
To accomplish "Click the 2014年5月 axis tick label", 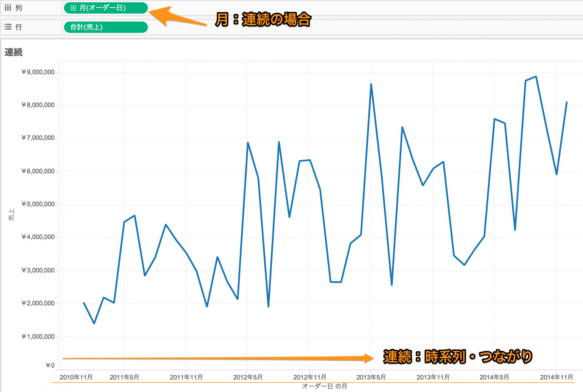I will pyautogui.click(x=494, y=377).
